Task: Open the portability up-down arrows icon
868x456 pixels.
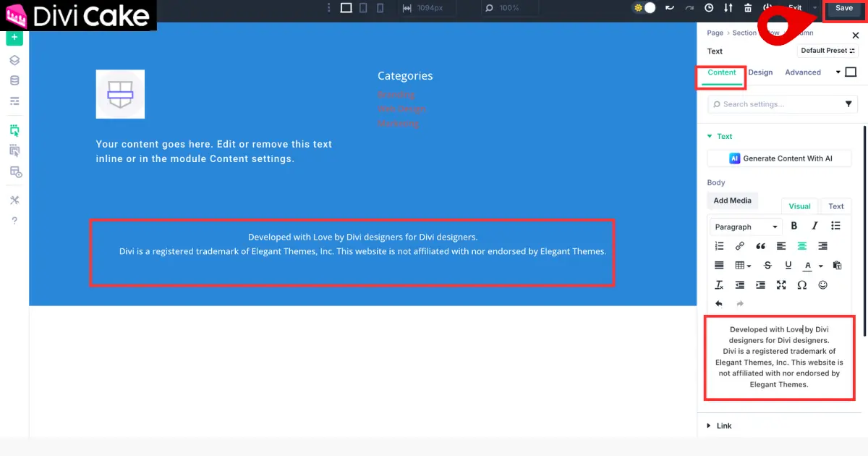Action: 728,8
